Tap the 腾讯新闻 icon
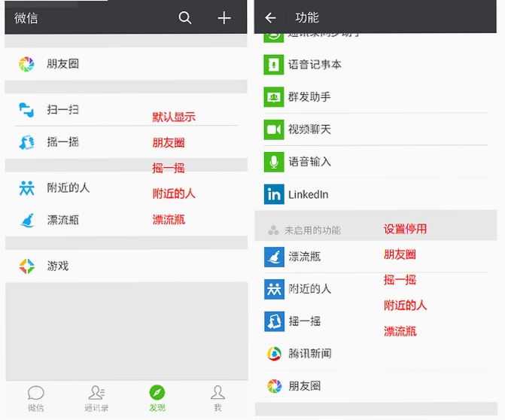 coord(275,354)
